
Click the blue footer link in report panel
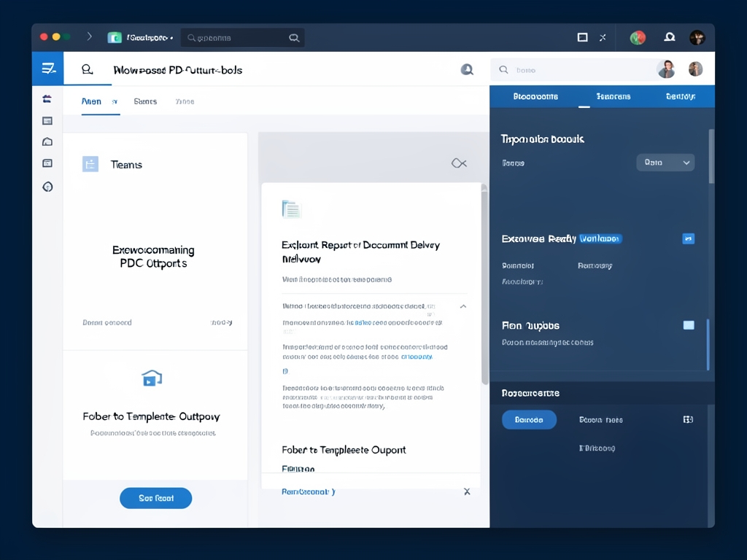(x=309, y=491)
